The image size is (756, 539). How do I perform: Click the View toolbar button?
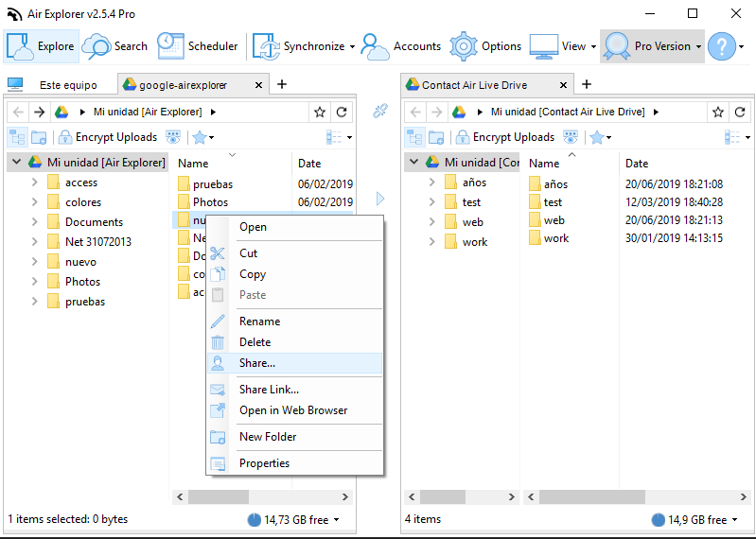tap(558, 46)
